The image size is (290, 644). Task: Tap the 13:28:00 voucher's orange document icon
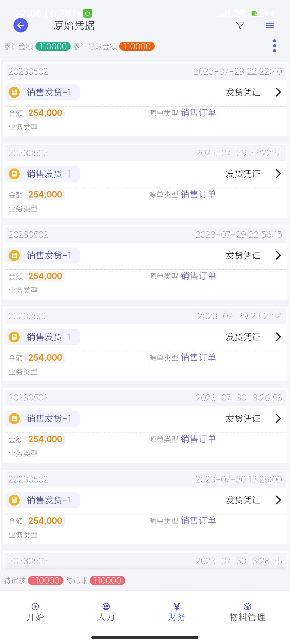(14, 500)
